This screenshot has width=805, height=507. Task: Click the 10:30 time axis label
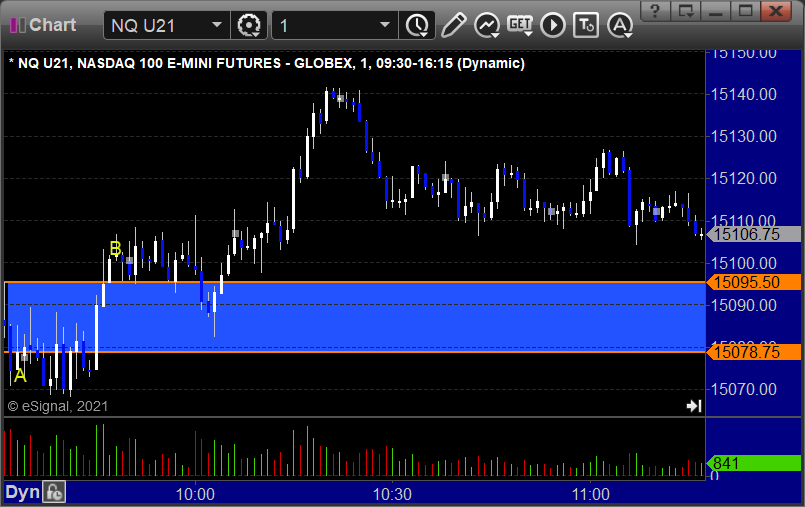[392, 494]
